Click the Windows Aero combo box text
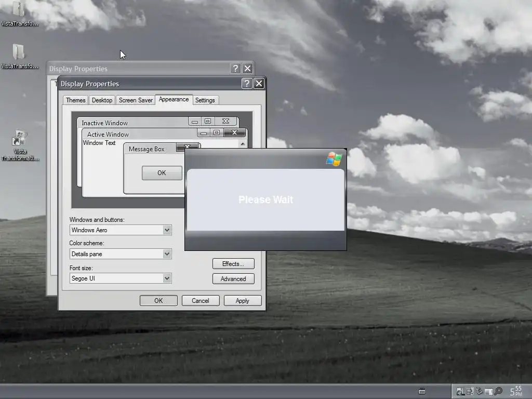Viewport: 532px width, 399px height. click(x=89, y=230)
